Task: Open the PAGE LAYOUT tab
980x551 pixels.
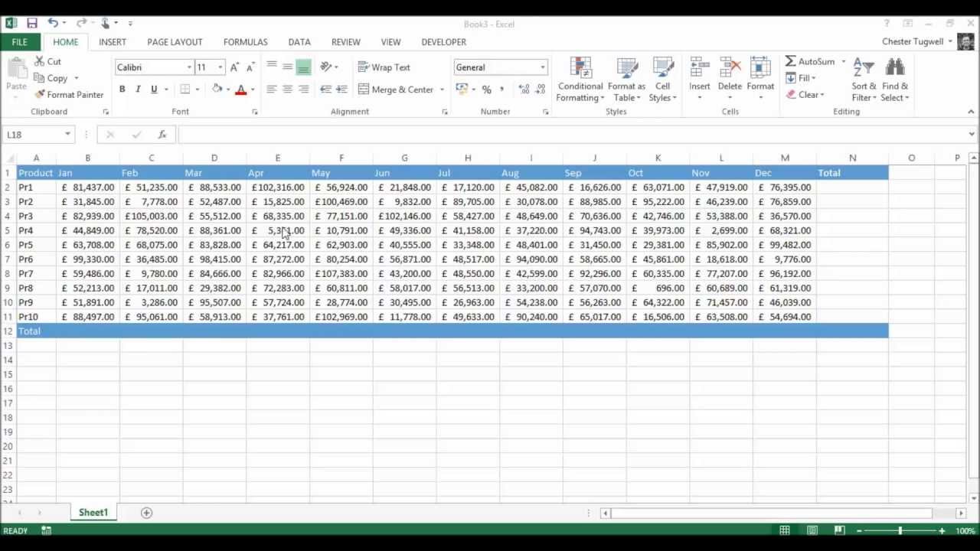Action: pos(175,42)
